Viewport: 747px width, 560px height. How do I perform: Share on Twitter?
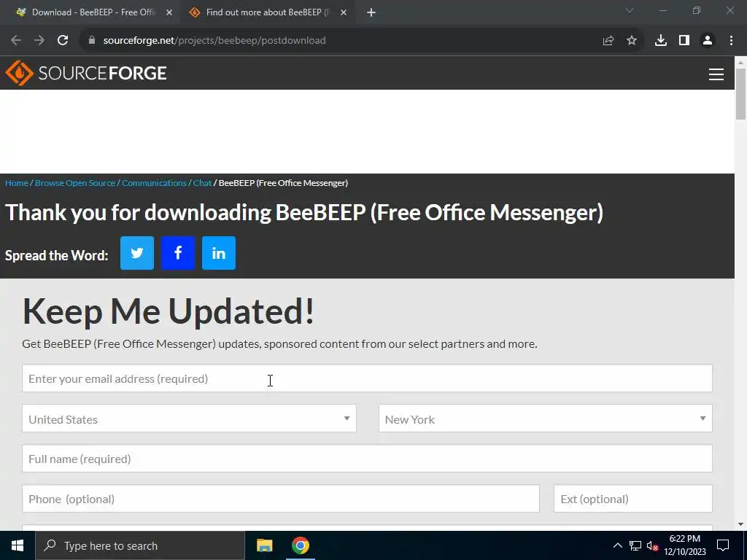(137, 253)
